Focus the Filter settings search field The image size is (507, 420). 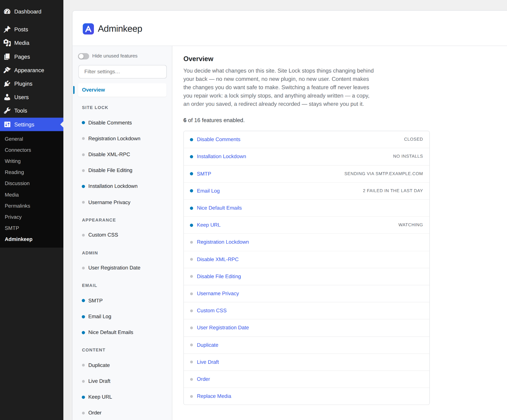122,72
